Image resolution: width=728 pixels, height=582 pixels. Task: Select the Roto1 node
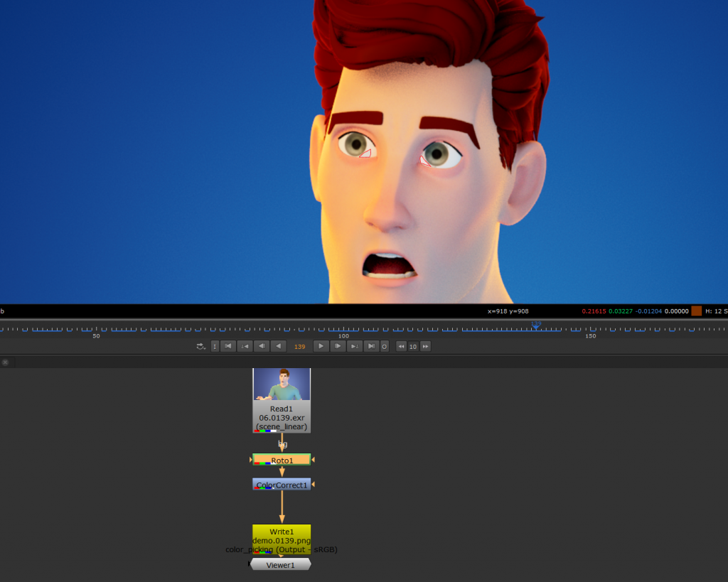pos(282,460)
